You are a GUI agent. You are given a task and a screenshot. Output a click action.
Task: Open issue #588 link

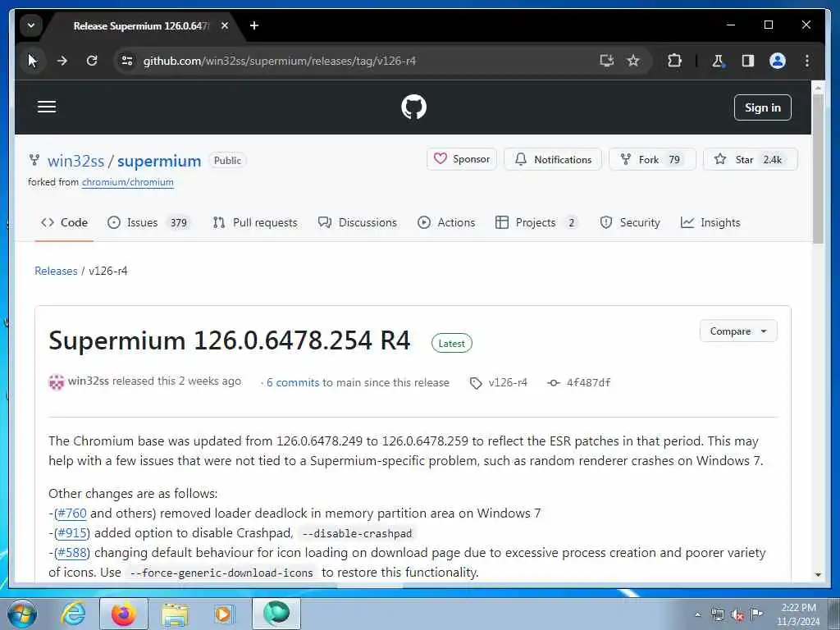pyautogui.click(x=72, y=552)
